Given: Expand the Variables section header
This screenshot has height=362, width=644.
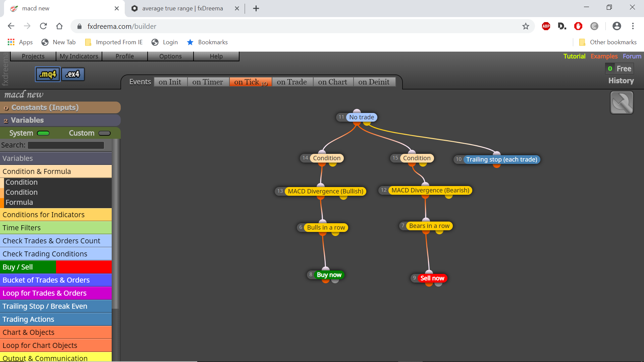Looking at the screenshot, I should (60, 120).
